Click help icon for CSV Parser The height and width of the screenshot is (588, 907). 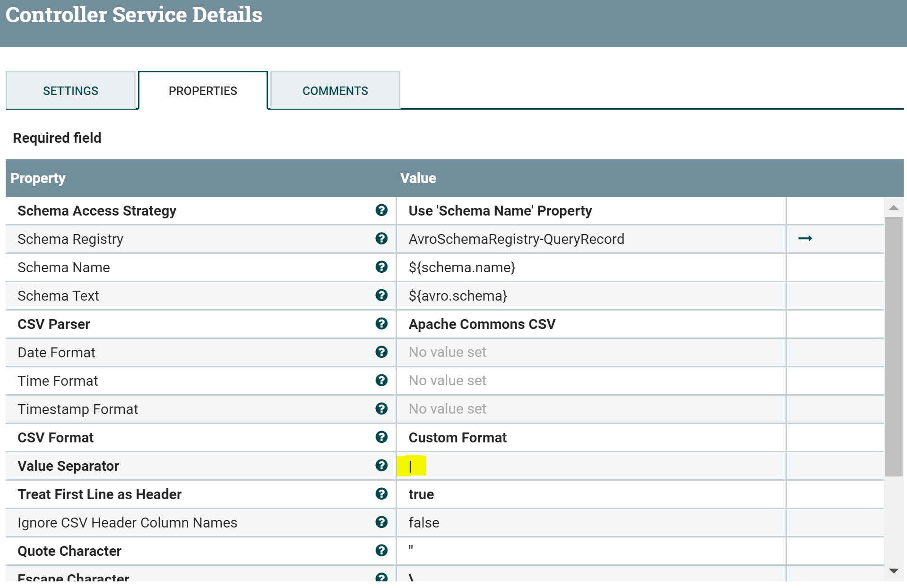(381, 324)
